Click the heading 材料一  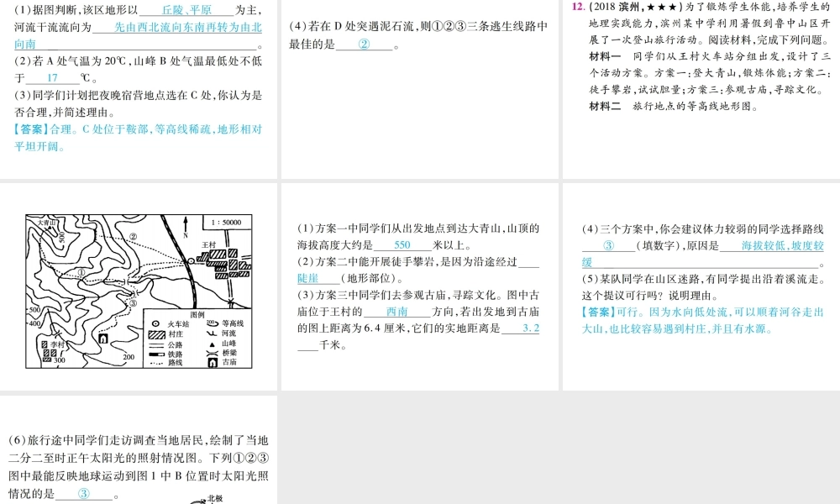coord(605,55)
